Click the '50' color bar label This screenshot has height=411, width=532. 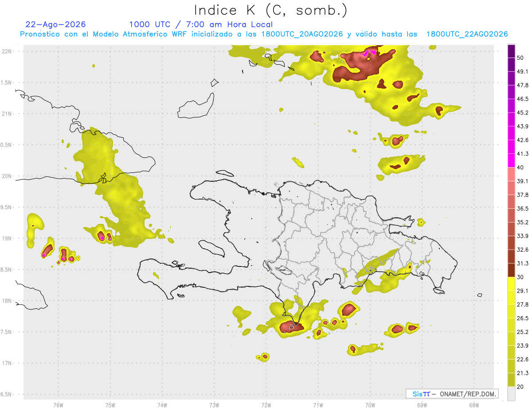pyautogui.click(x=521, y=58)
